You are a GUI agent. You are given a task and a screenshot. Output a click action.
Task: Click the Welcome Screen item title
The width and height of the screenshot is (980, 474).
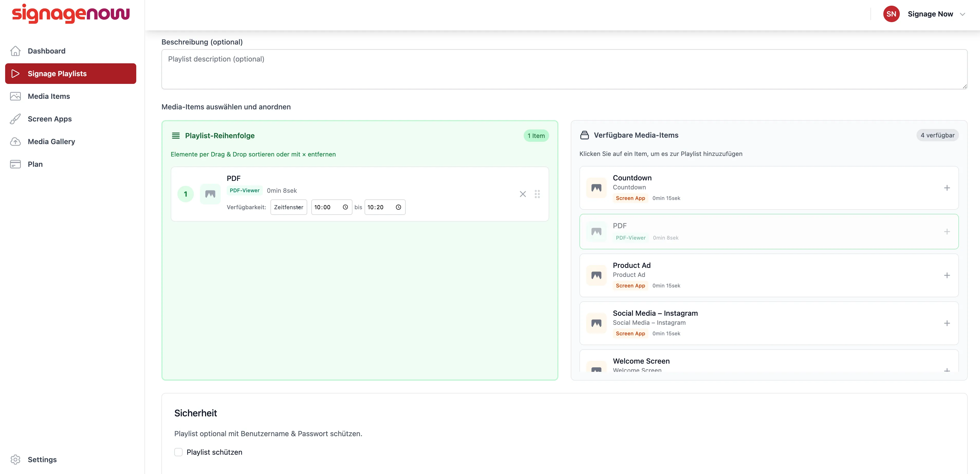641,361
